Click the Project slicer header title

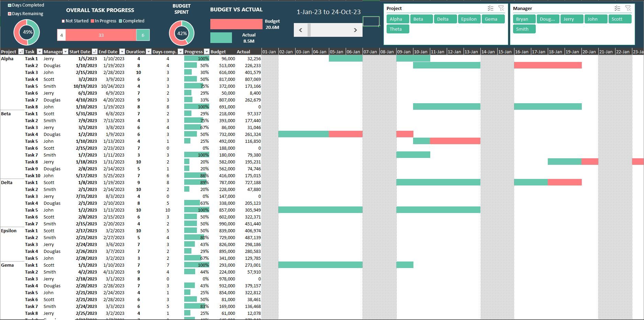click(394, 8)
